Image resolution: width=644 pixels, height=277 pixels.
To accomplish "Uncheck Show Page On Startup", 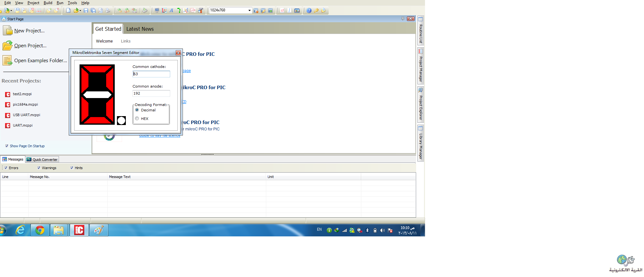I will pos(7,146).
